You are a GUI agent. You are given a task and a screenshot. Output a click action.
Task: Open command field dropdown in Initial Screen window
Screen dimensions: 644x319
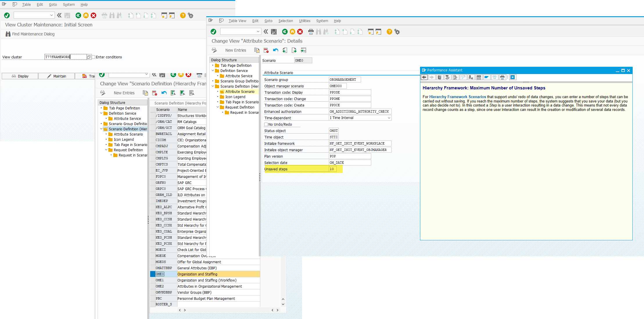(x=51, y=15)
